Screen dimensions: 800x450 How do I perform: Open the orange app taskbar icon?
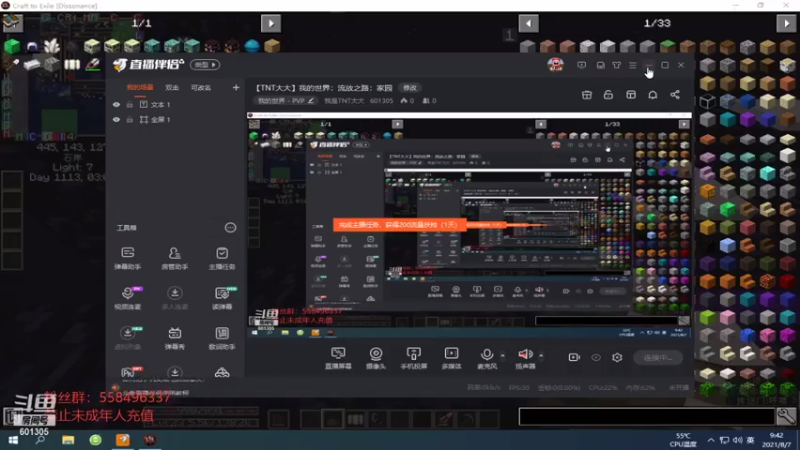click(x=123, y=440)
